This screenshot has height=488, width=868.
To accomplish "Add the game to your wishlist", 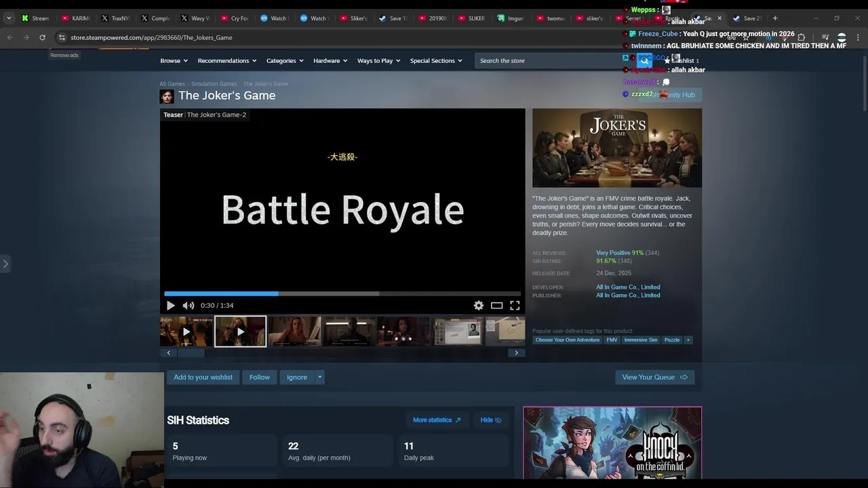I will coord(203,378).
